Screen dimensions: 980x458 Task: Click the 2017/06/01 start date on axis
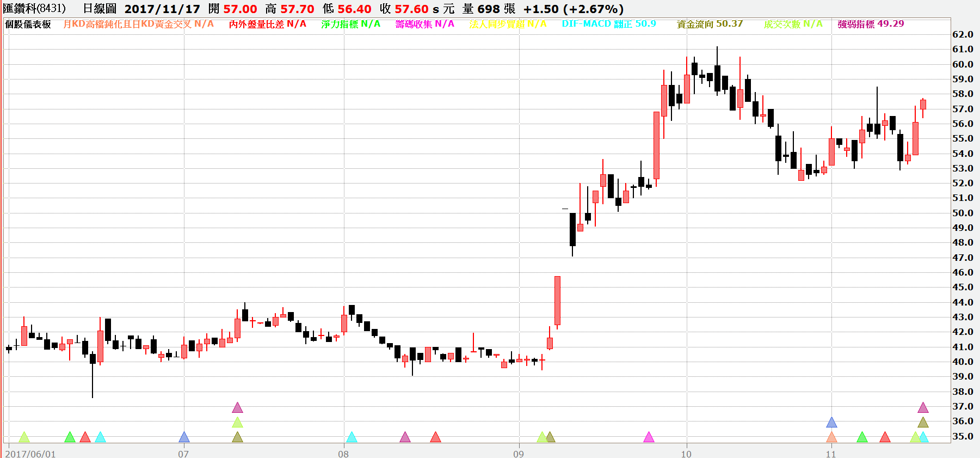click(30, 454)
